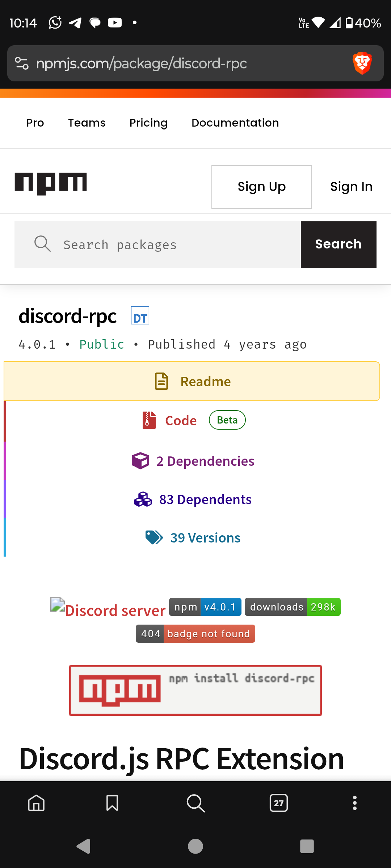The height and width of the screenshot is (868, 391).
Task: Click the Sign Up button
Action: point(262,187)
